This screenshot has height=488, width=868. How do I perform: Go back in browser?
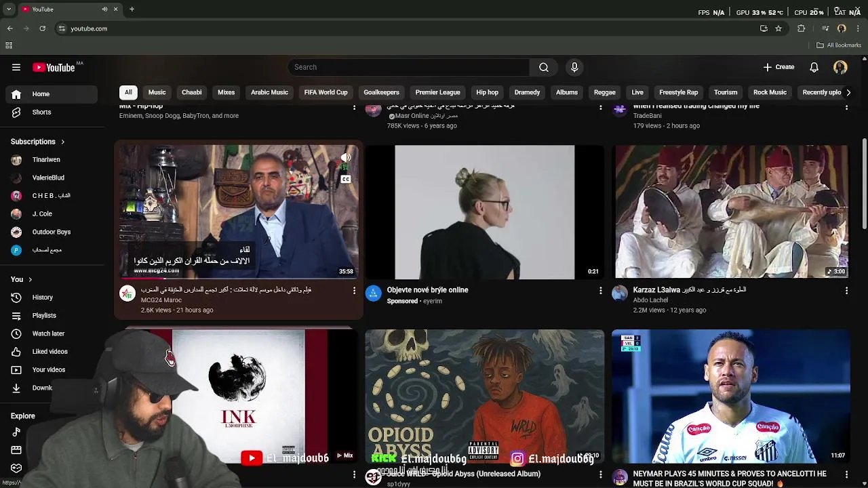(9, 28)
